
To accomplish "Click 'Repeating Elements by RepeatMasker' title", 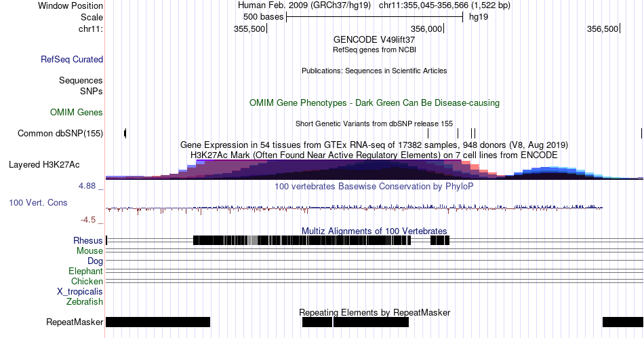I will coord(374,312).
